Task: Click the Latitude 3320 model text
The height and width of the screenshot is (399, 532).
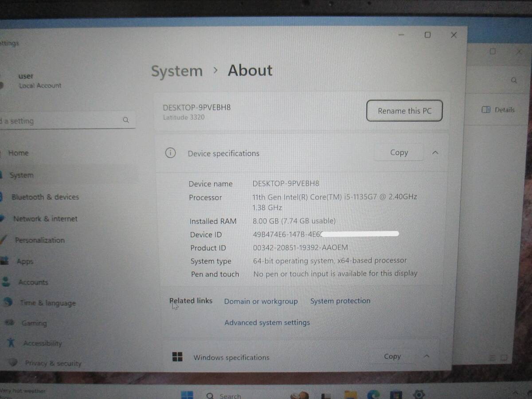Action: point(184,117)
